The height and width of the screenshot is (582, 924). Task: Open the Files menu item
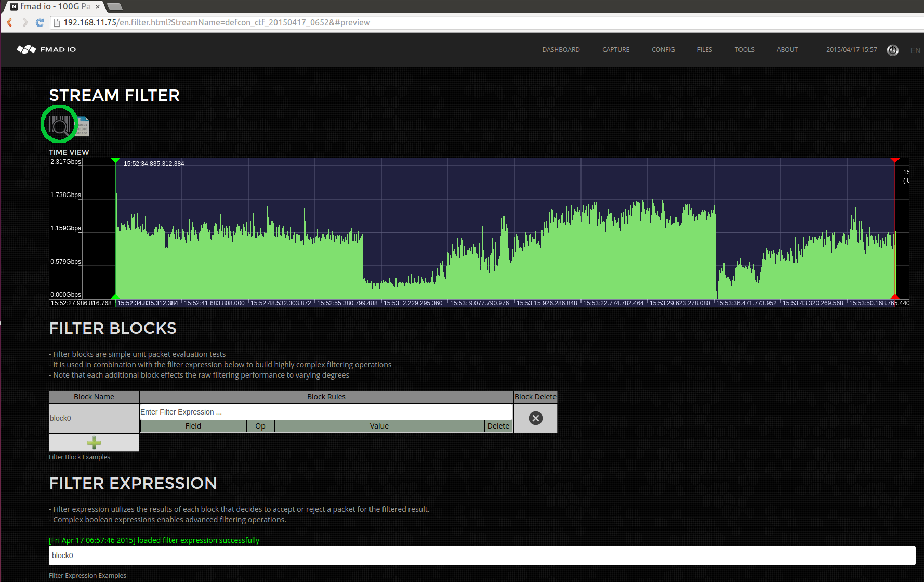point(704,50)
